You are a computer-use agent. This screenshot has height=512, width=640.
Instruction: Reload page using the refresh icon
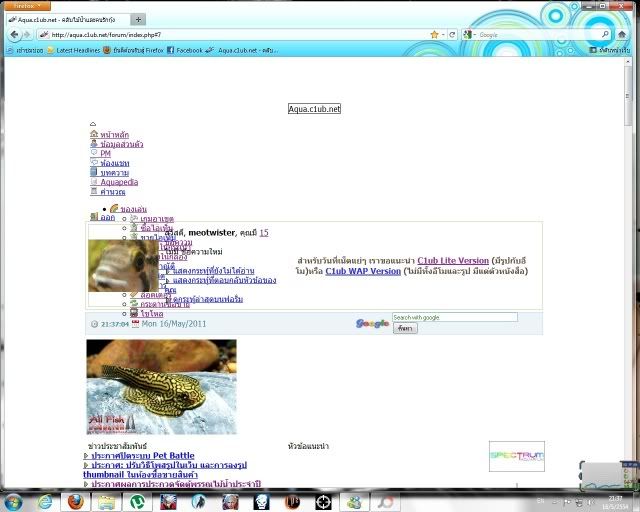(453, 34)
